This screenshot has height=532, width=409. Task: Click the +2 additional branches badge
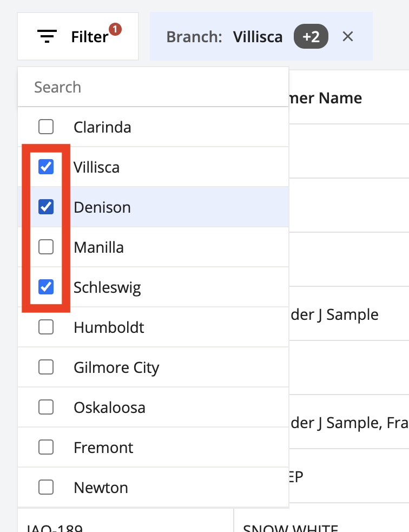click(311, 37)
